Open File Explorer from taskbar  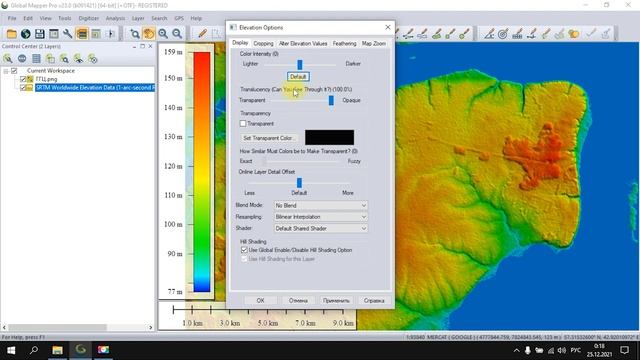coord(57,350)
